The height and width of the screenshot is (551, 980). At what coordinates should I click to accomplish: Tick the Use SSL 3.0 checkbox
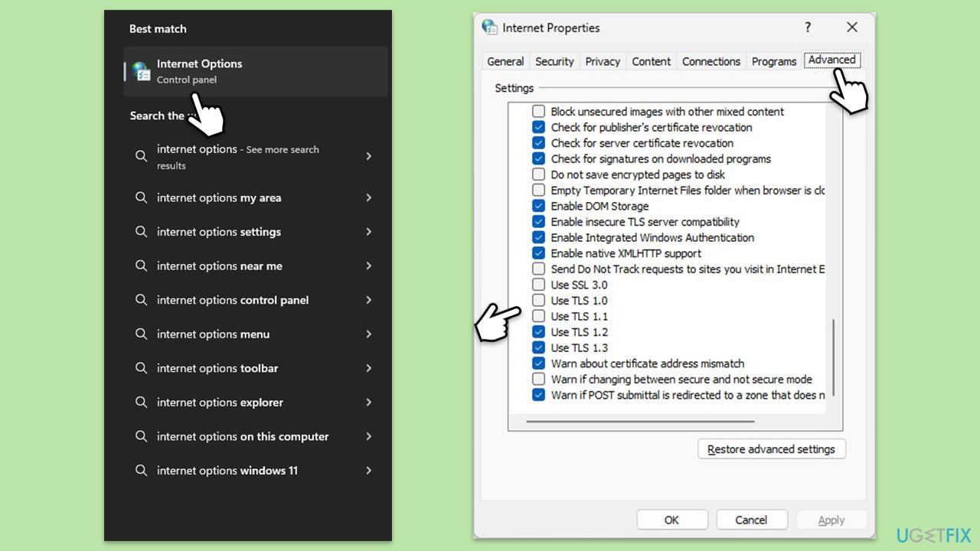click(539, 285)
